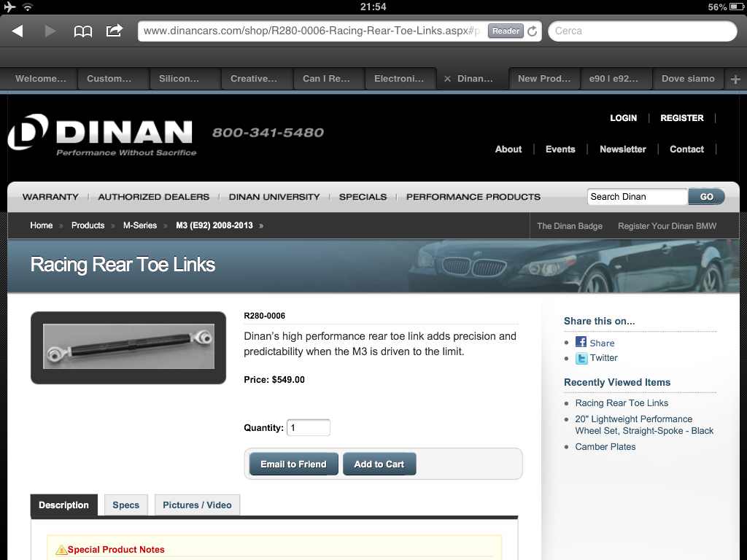This screenshot has width=747, height=560.
Task: Tap the Safari back arrow
Action: coord(18,31)
